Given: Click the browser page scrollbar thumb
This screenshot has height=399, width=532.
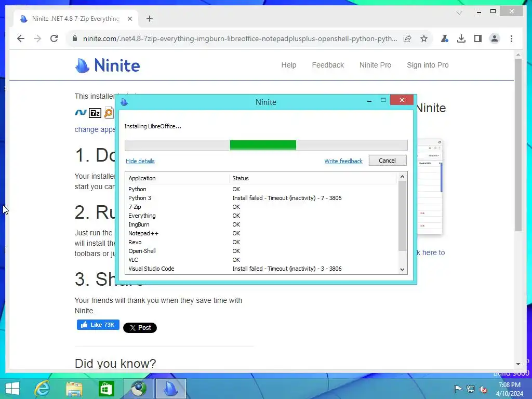Looking at the screenshot, I should [518, 145].
